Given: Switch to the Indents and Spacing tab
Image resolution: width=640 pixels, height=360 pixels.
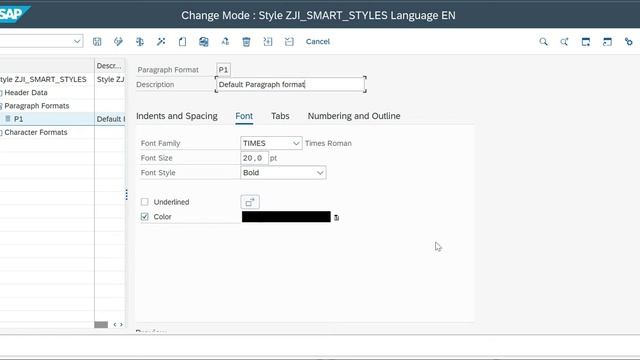Looking at the screenshot, I should coord(177,116).
